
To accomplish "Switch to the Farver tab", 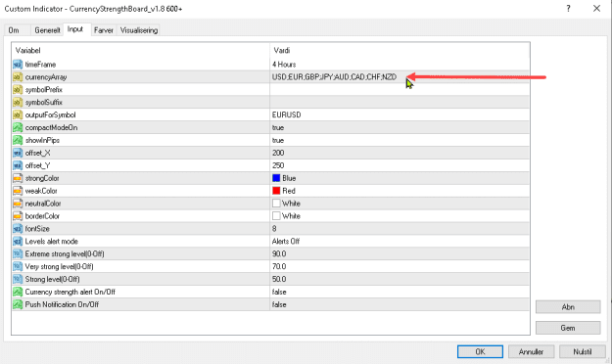I will pos(104,30).
